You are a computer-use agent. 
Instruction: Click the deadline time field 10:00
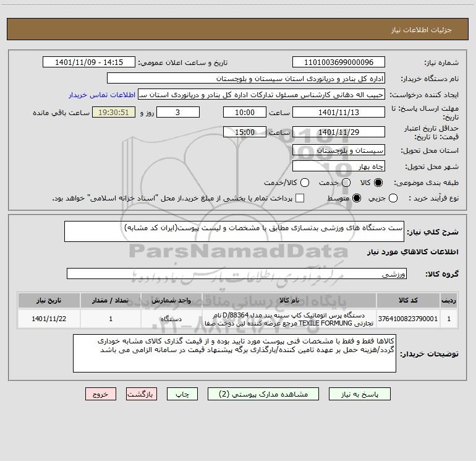tap(245, 112)
